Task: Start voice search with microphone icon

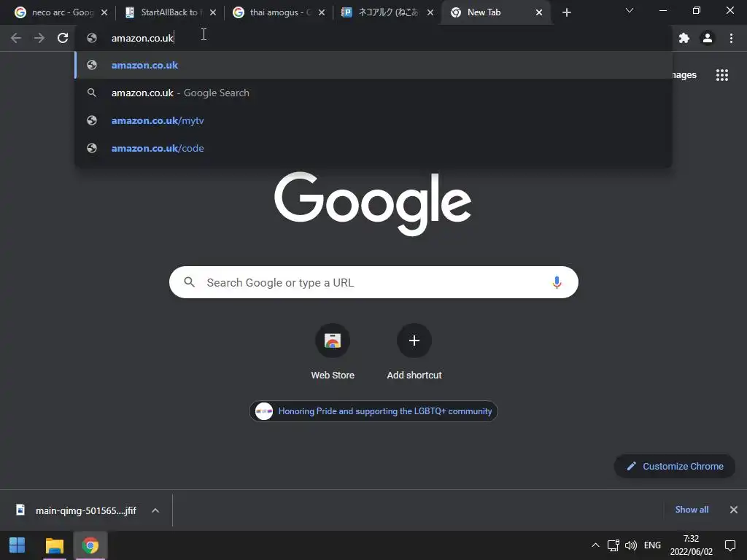Action: [x=557, y=282]
